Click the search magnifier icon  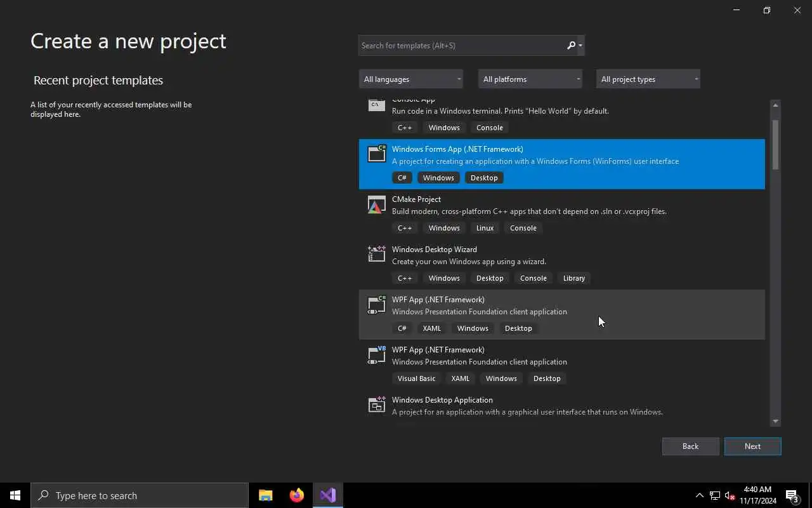click(x=571, y=45)
